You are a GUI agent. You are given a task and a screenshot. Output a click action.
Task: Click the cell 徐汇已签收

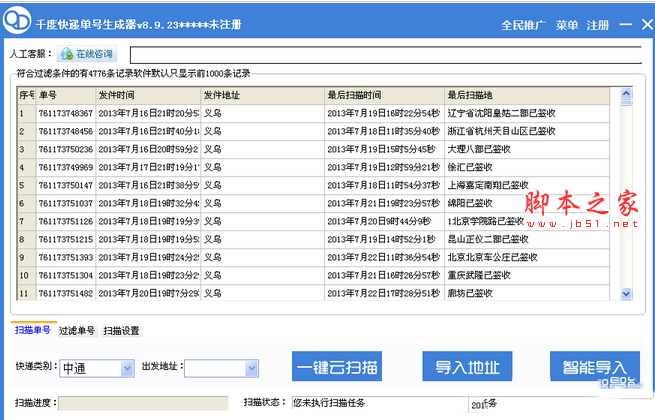527,168
